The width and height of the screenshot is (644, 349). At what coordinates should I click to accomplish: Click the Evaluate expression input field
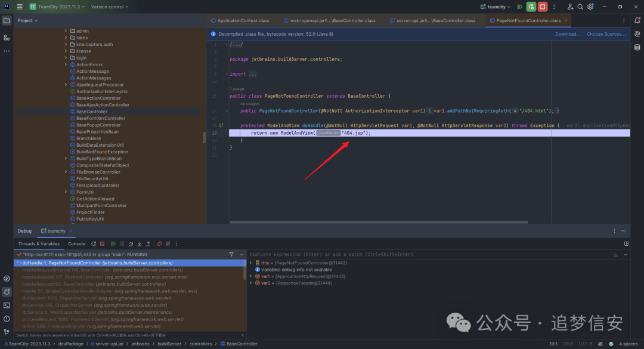(417, 254)
